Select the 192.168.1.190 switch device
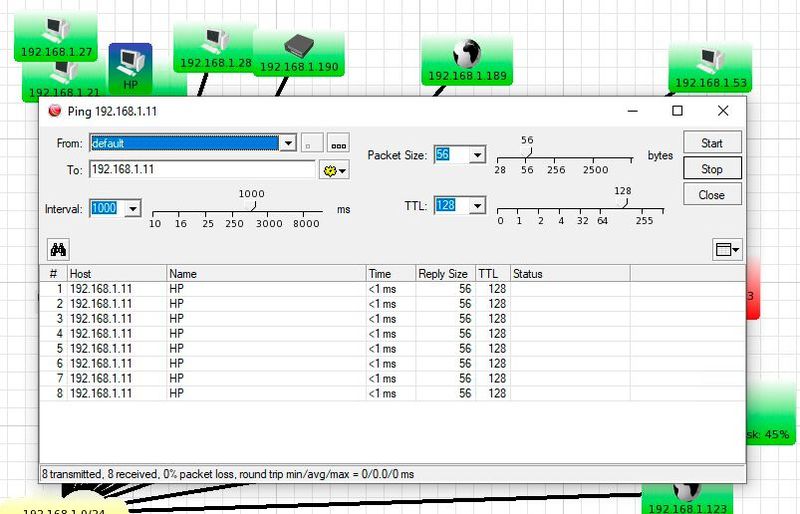The height and width of the screenshot is (514, 800). 299,54
